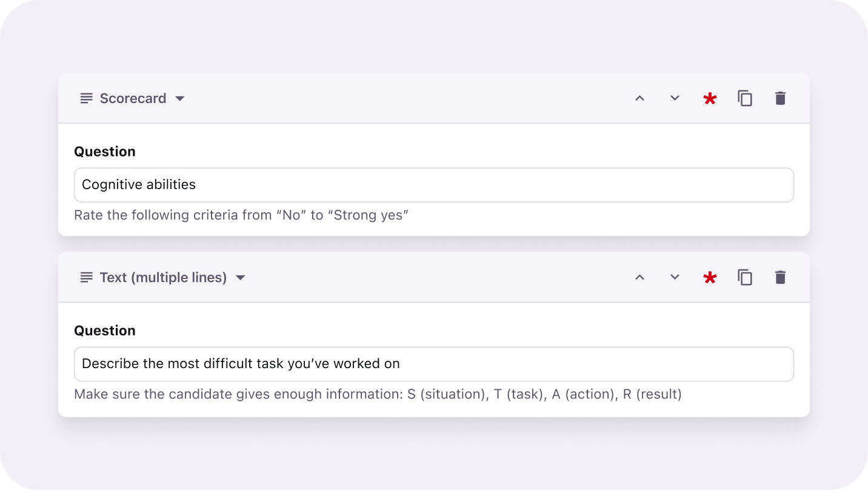Duplicate the Scorecard question

(745, 98)
